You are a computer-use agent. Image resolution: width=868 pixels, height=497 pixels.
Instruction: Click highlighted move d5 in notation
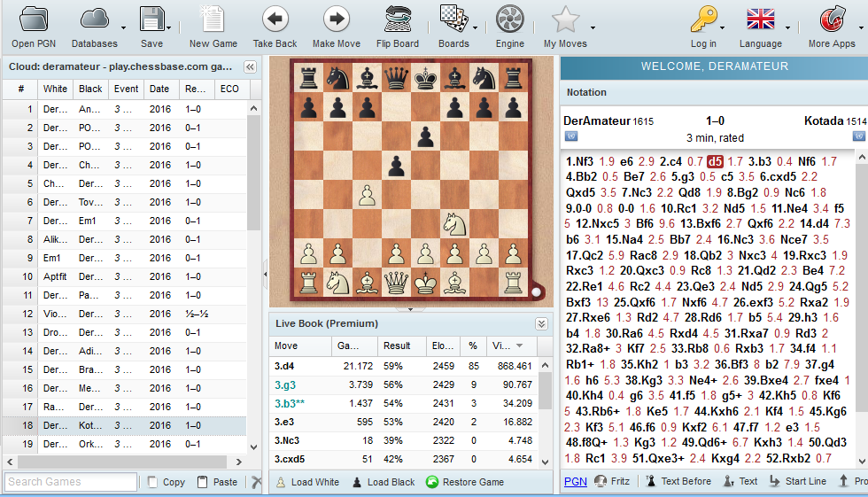click(x=715, y=161)
